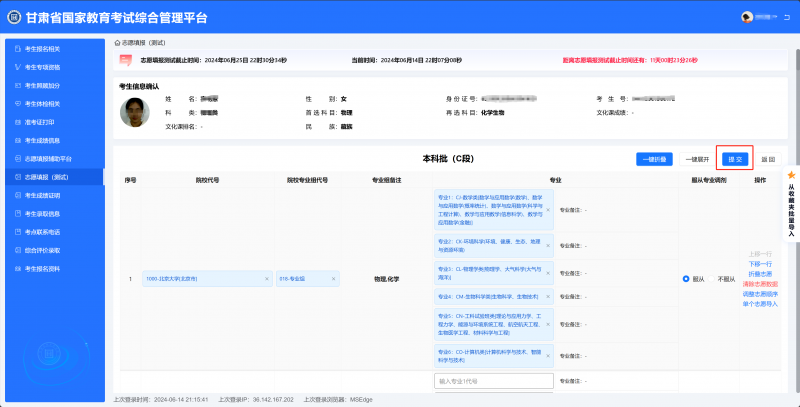Select the 服从 radio button
This screenshot has width=800, height=407.
pos(686,279)
